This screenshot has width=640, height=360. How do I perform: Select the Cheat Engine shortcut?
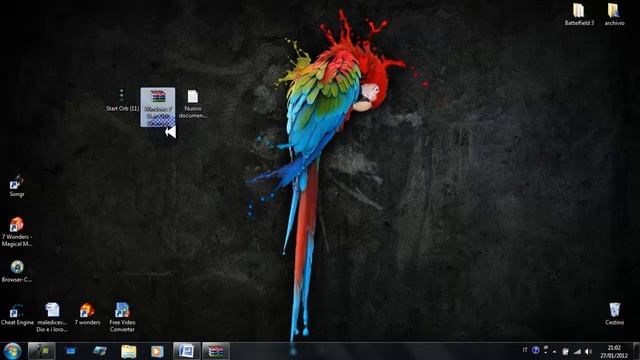point(17,314)
